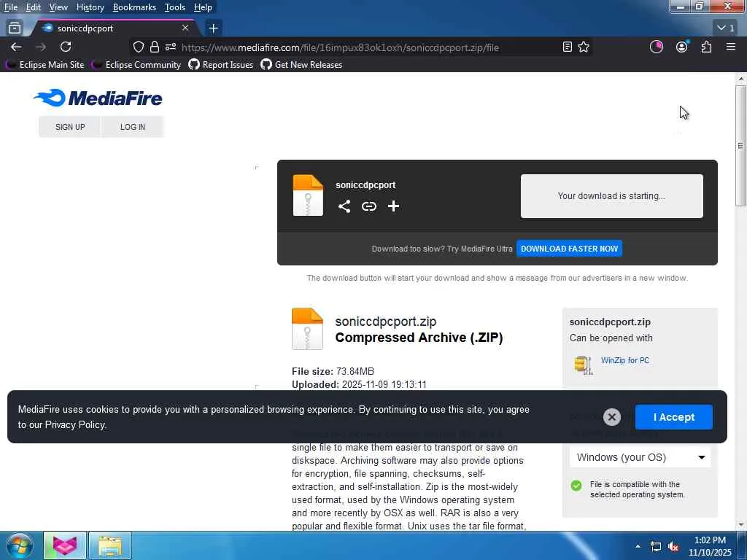Click the soniccdpcport file icon in the dark panel
Viewport: 747px width, 560px height.
308,195
